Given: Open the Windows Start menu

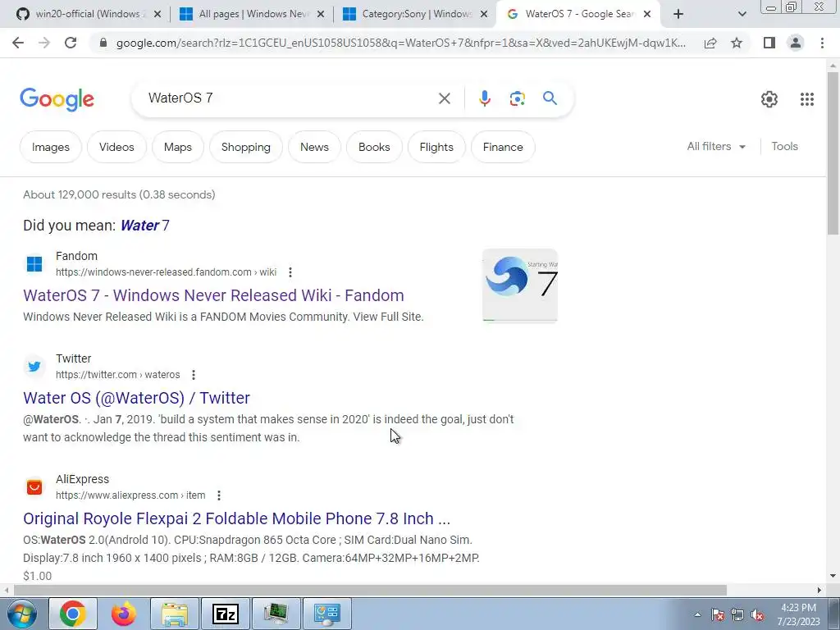Looking at the screenshot, I should (x=21, y=614).
